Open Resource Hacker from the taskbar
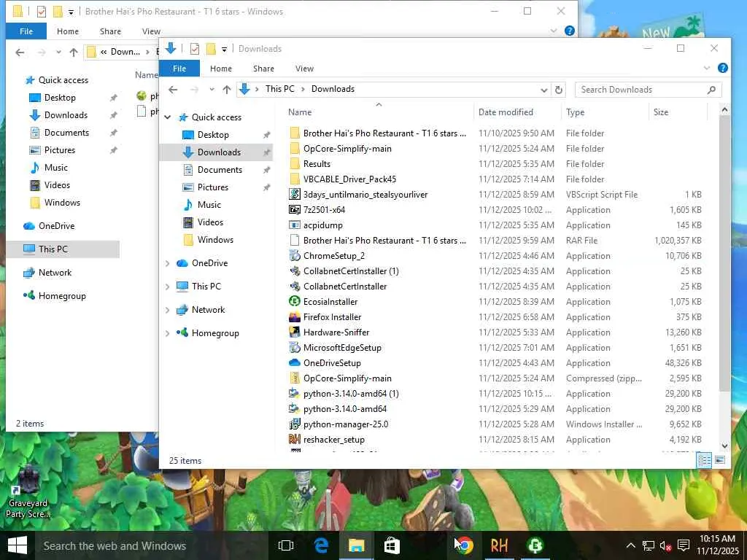The width and height of the screenshot is (747, 560). pos(499,545)
